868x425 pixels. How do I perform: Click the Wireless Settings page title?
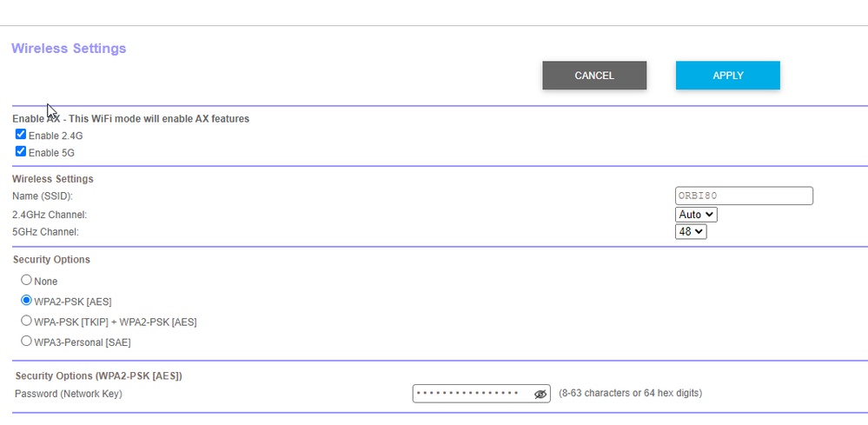69,49
